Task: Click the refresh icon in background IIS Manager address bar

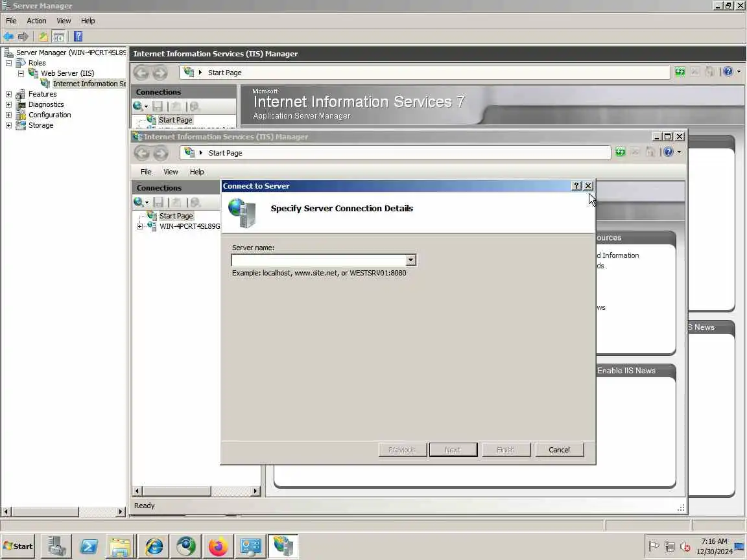Action: [680, 72]
